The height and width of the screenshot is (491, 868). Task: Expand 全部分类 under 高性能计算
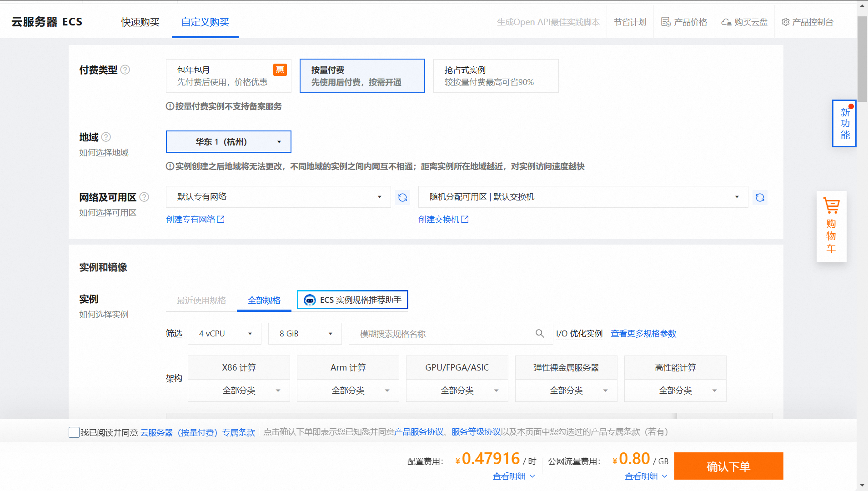(675, 391)
